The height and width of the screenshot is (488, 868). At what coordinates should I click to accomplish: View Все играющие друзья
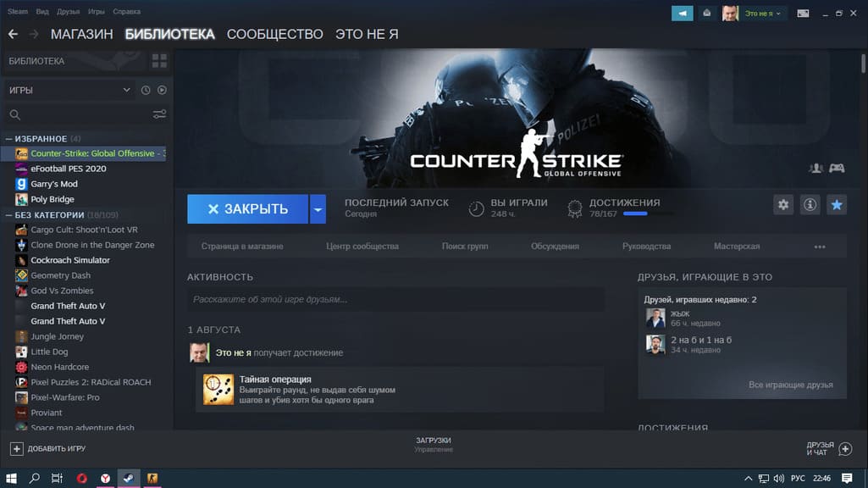point(790,385)
